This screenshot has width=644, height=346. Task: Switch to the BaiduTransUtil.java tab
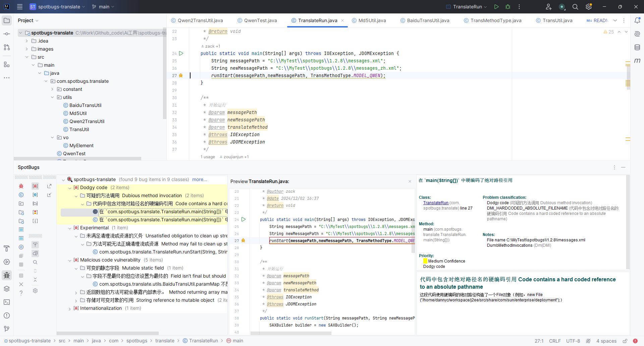[428, 20]
